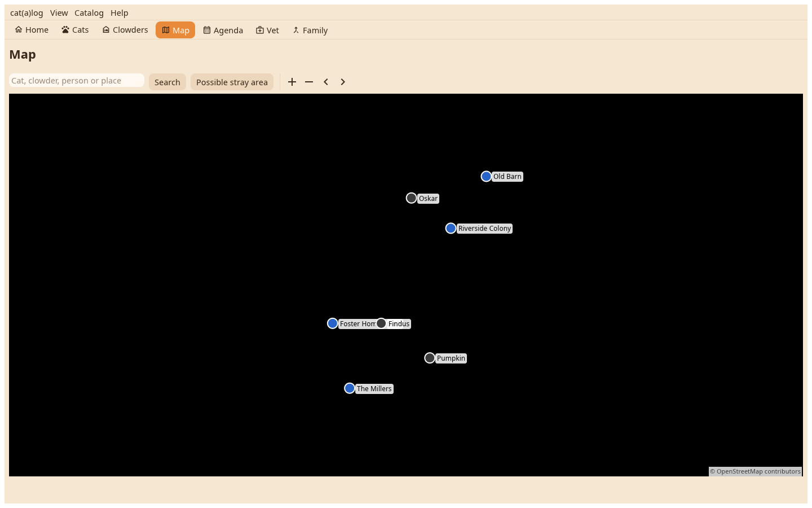Screen dimensions: 812x508
Task: Select the Oskar gray map marker
Action: (x=412, y=198)
